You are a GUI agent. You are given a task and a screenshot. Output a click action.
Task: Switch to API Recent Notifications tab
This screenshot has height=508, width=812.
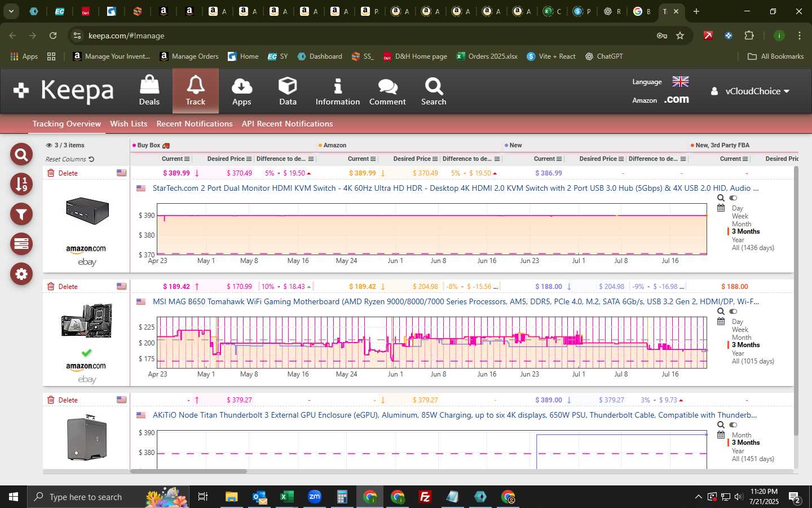[287, 124]
